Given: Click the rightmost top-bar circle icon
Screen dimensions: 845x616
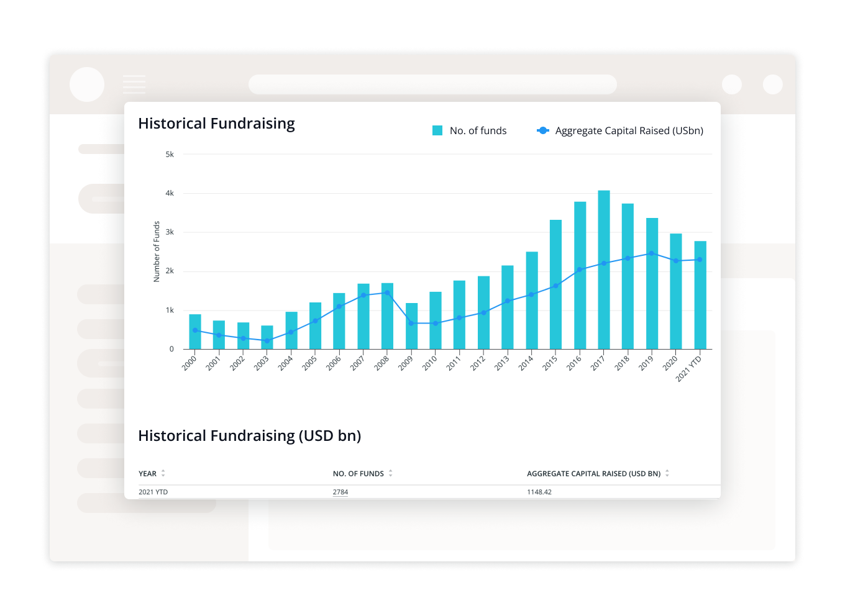Looking at the screenshot, I should coord(772,84).
